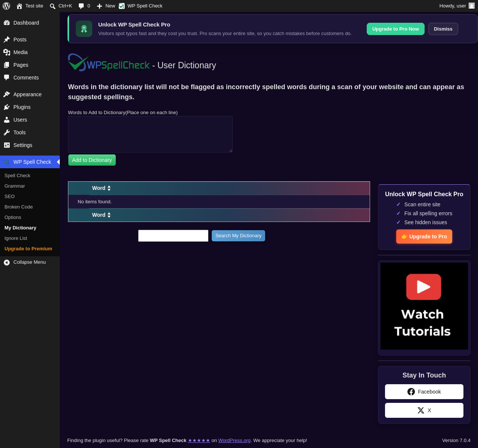This screenshot has height=448, width=478.
Task: Open the Ignore List submenu page
Action: coord(16,238)
